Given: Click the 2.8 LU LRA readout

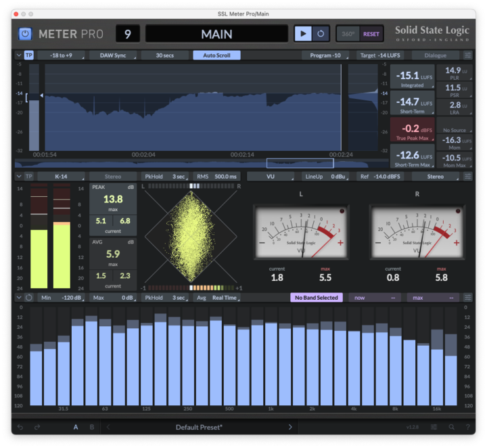Looking at the screenshot, I should [455, 108].
